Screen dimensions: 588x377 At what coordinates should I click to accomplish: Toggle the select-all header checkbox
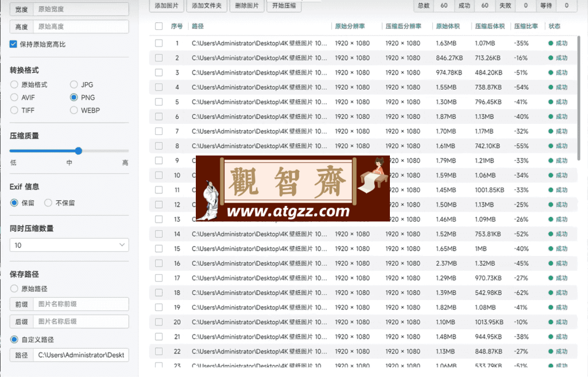point(159,26)
